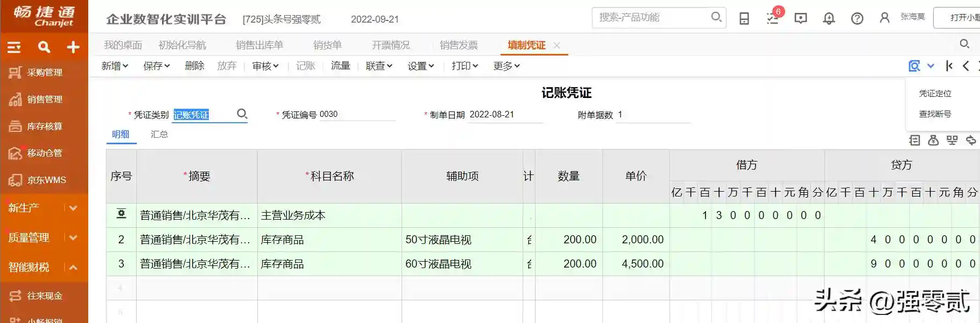Expand the 新增 dropdown menu
The width and height of the screenshot is (980, 323).
(x=115, y=66)
